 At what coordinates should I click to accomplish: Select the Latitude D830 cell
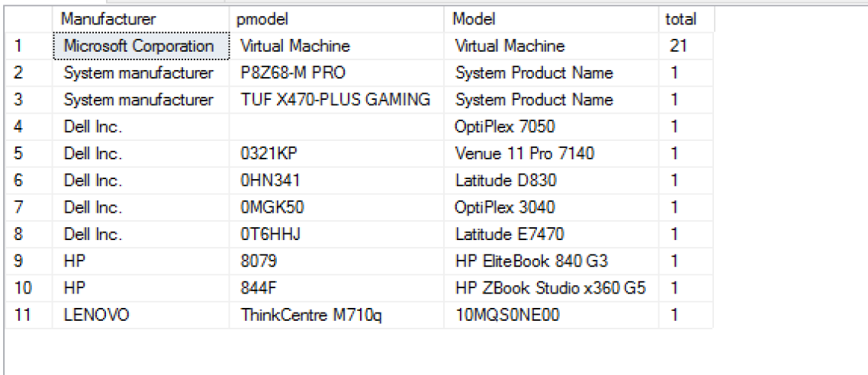(506, 181)
